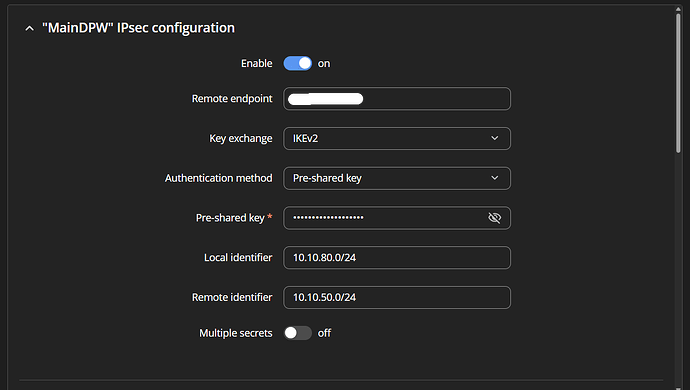Open the Authentication method dropdown
The width and height of the screenshot is (690, 390).
tap(397, 178)
